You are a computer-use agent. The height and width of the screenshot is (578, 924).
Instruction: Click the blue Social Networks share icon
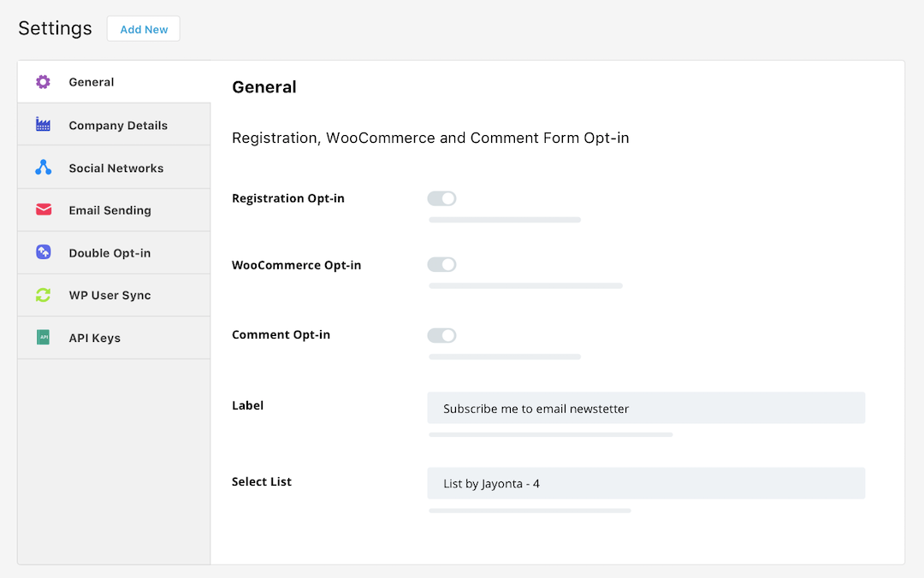[x=43, y=168]
